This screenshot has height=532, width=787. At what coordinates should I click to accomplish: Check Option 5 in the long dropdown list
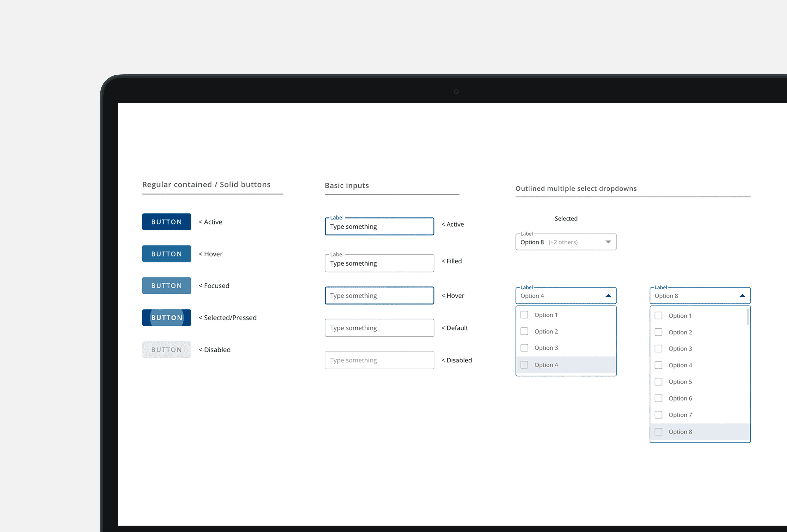pyautogui.click(x=658, y=382)
